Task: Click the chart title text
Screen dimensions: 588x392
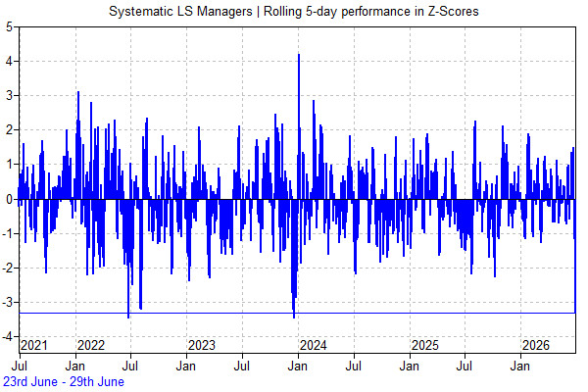Action: pos(294,11)
